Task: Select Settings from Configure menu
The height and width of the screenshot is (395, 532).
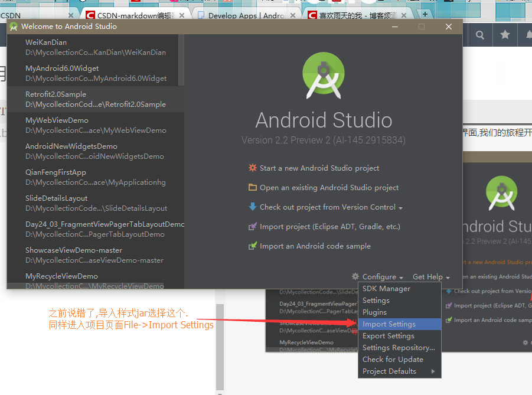Action: point(399,301)
